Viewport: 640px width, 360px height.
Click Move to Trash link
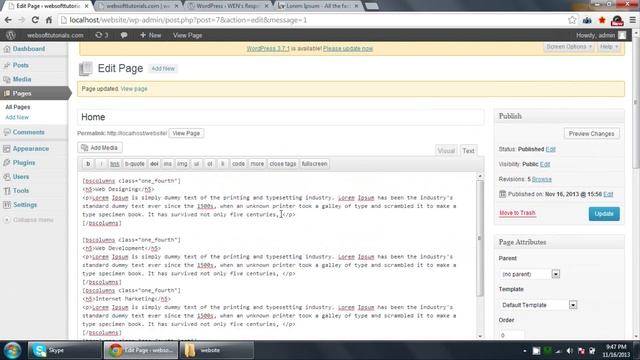point(517,213)
